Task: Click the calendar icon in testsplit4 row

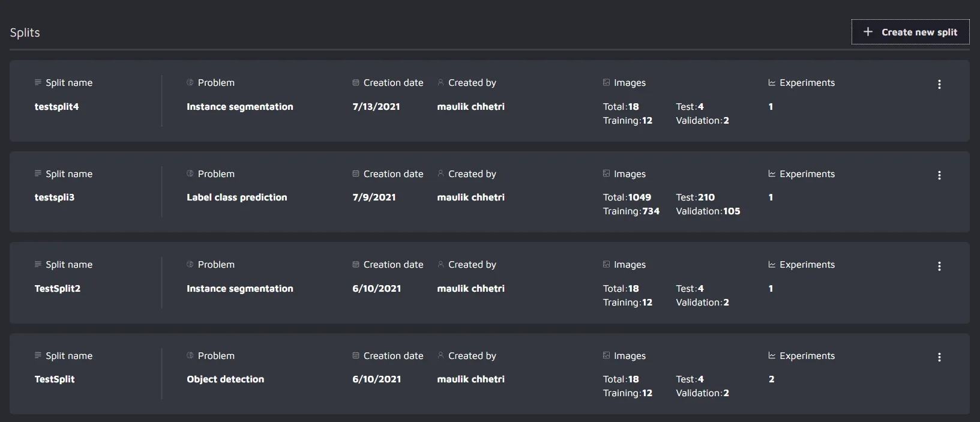Action: click(x=356, y=83)
